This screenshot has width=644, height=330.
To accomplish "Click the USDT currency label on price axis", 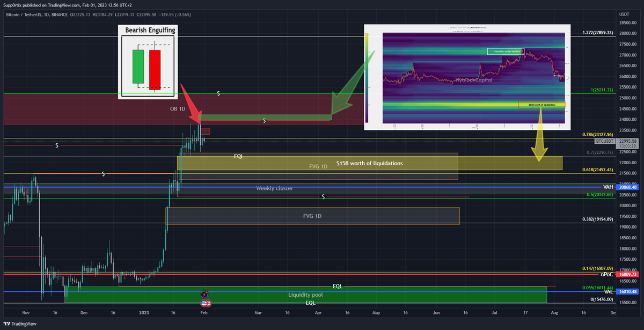I will click(x=624, y=14).
